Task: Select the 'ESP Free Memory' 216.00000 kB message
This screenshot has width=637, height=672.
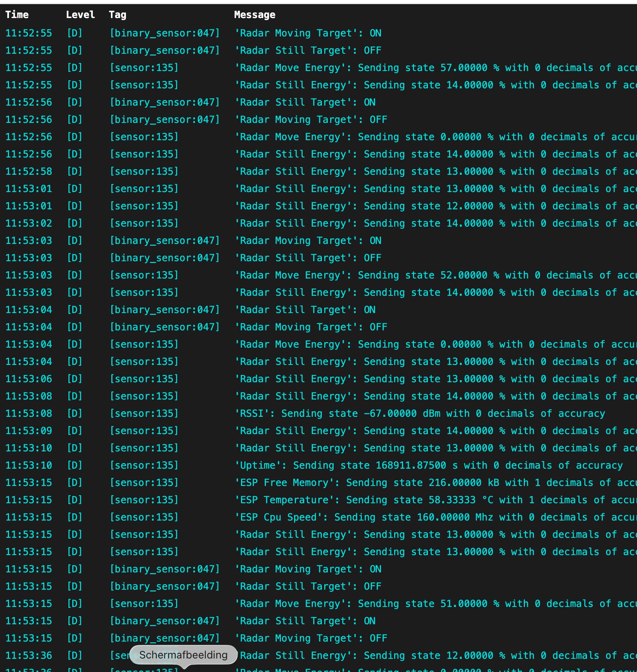Action: coord(435,483)
